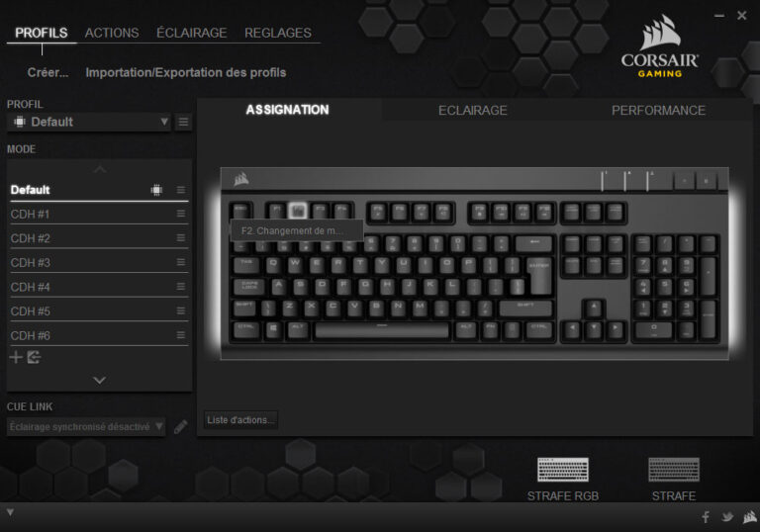Click the Liste d'actions button
760x532 pixels.
pos(240,420)
